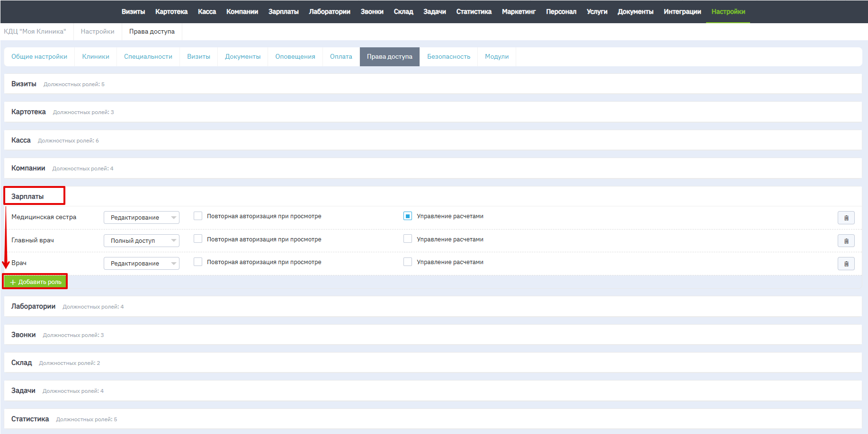Enable Повторная авторизация for Медицинская сестра
This screenshot has height=434, width=868.
[x=198, y=216]
